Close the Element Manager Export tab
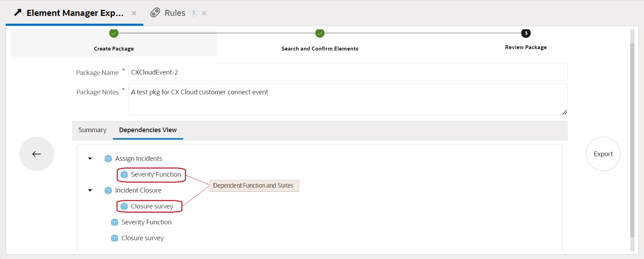Image resolution: width=644 pixels, height=259 pixels. [134, 13]
